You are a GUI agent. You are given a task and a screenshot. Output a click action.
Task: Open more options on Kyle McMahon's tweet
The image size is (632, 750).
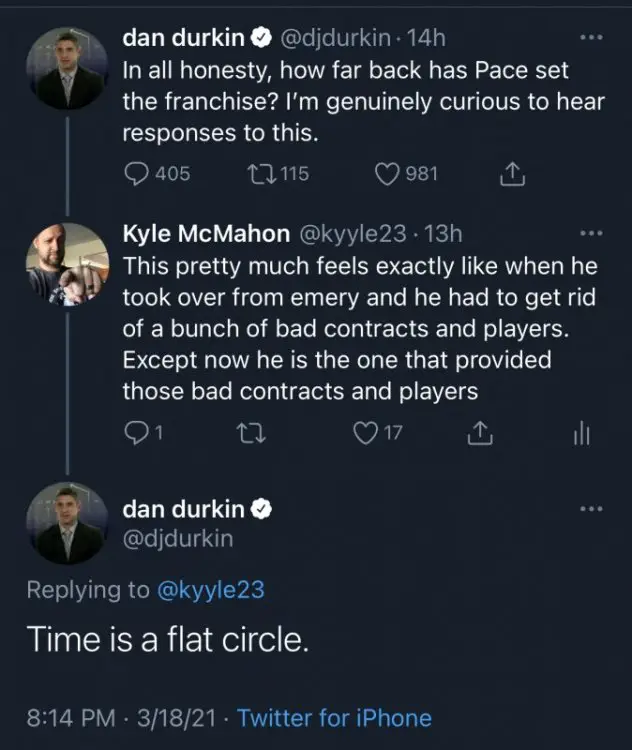pyautogui.click(x=591, y=233)
